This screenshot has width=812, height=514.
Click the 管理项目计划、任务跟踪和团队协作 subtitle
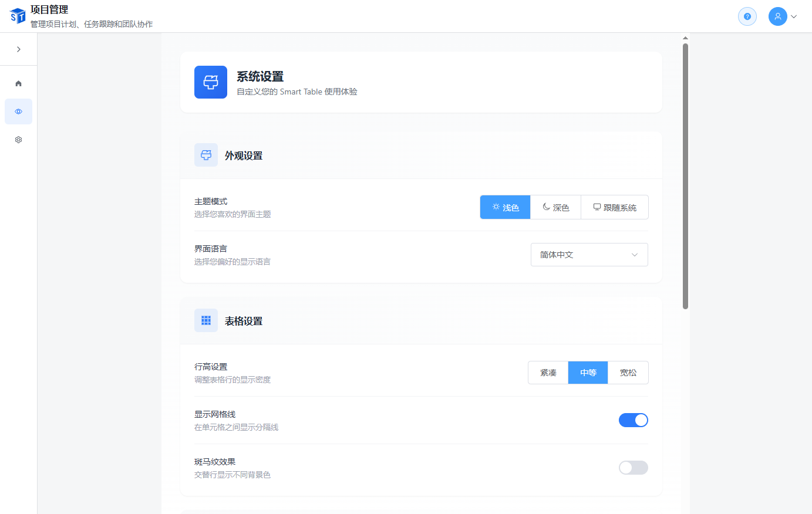pos(92,24)
